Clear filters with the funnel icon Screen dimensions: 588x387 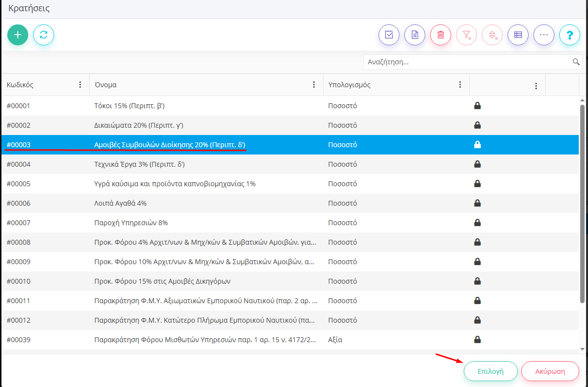pyautogui.click(x=466, y=35)
